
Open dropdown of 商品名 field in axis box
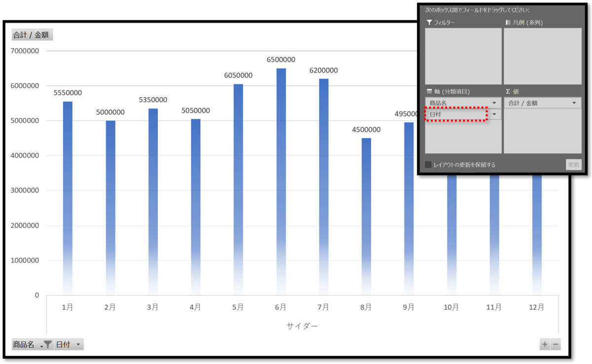click(x=494, y=103)
